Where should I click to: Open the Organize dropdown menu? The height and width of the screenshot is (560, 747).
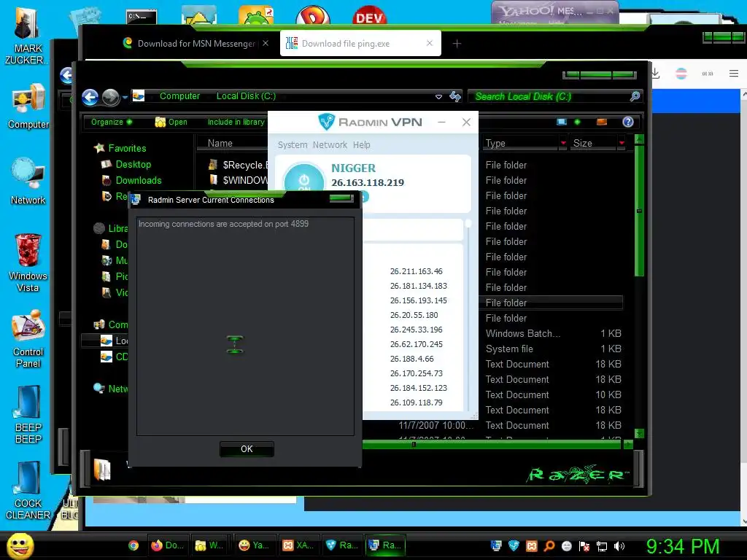112,122
